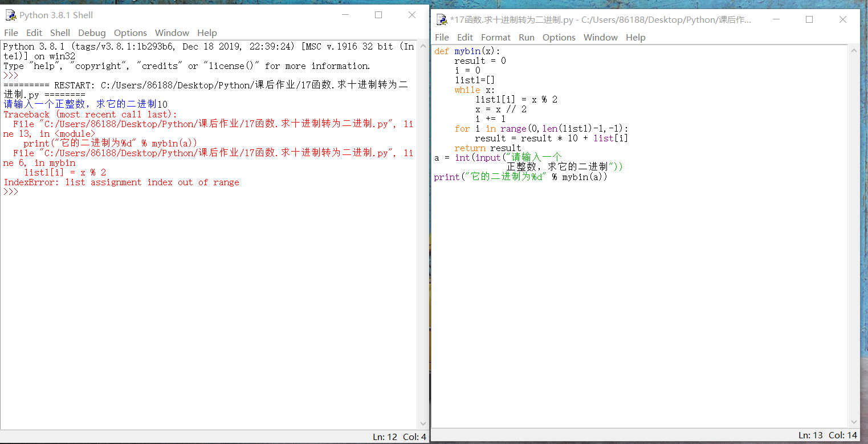Open Window menu in Python Shell window
Screen dimensions: 868x444
pyautogui.click(x=172, y=33)
